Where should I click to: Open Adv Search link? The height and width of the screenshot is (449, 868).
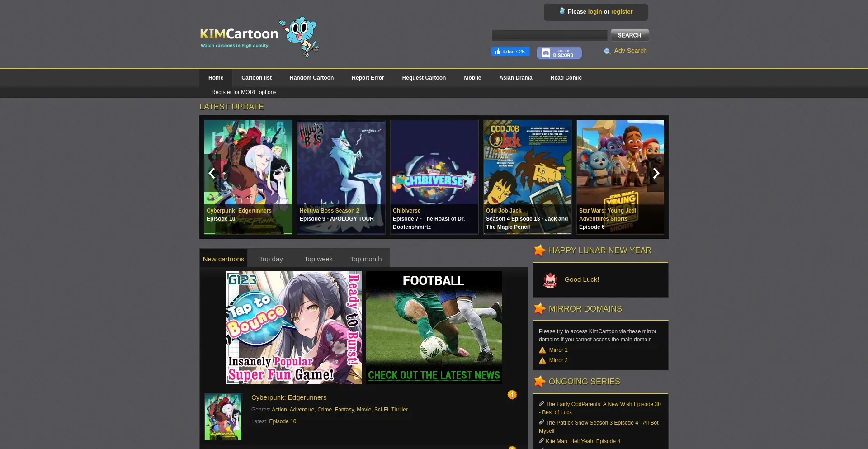[630, 51]
